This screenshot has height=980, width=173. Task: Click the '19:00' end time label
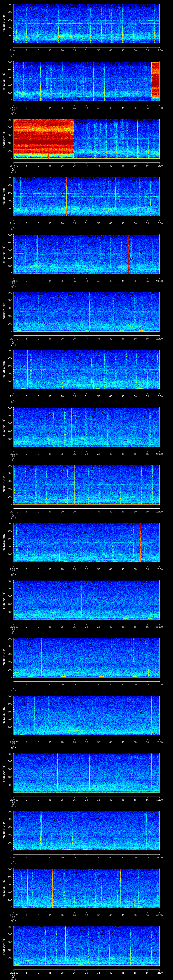(x=159, y=166)
